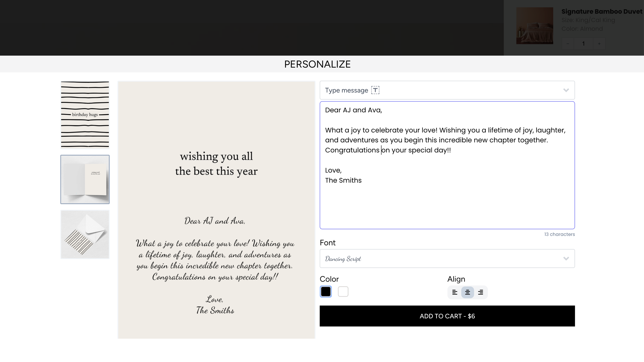644x362 pixels.
Task: Decrease duvet quantity with minus button
Action: (x=568, y=44)
